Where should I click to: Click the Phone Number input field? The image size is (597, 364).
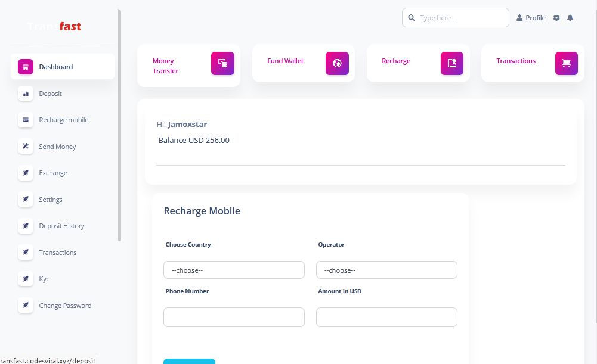pos(234,317)
